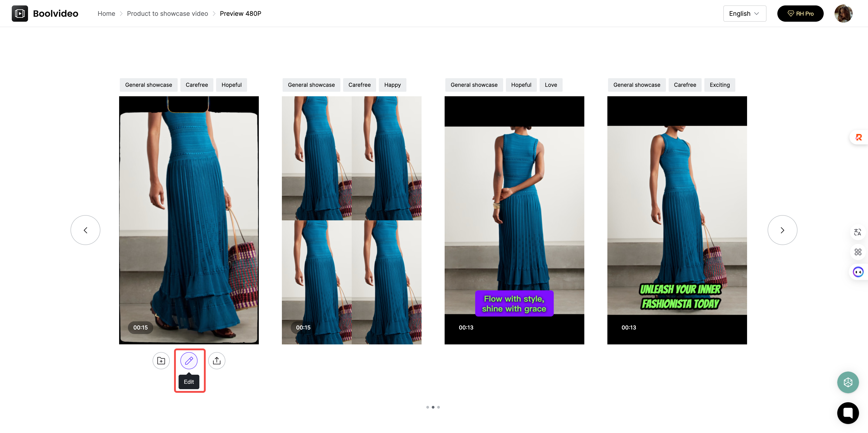Click Carefree tag above first video

[197, 85]
